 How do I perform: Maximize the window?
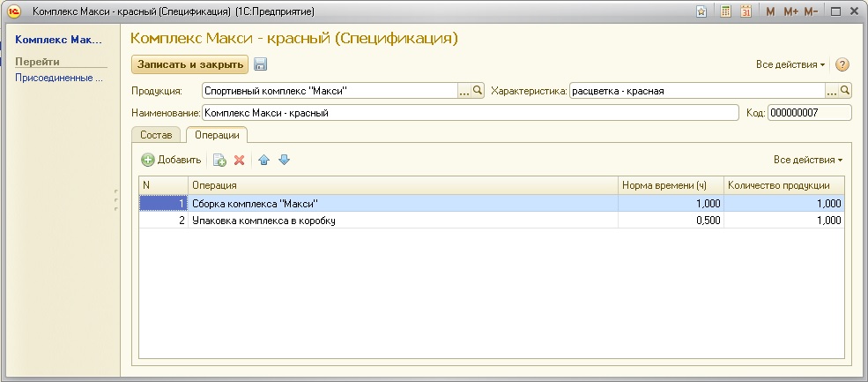(836, 11)
